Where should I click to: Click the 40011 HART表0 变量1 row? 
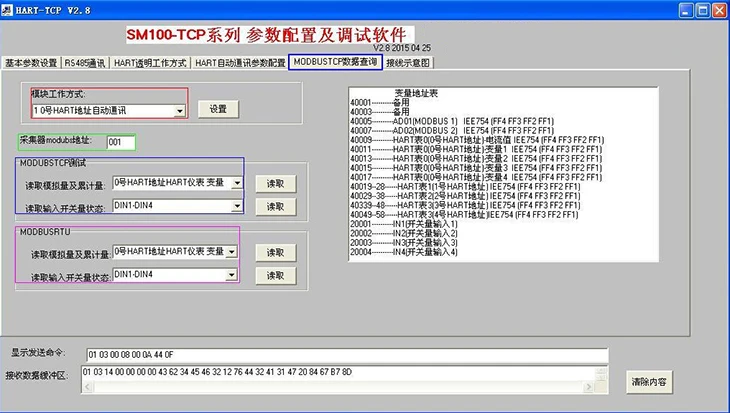tap(476, 149)
